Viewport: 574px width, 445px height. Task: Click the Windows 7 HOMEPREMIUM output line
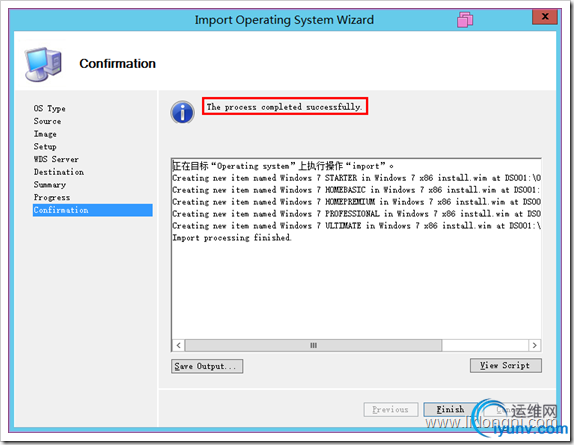click(x=356, y=202)
